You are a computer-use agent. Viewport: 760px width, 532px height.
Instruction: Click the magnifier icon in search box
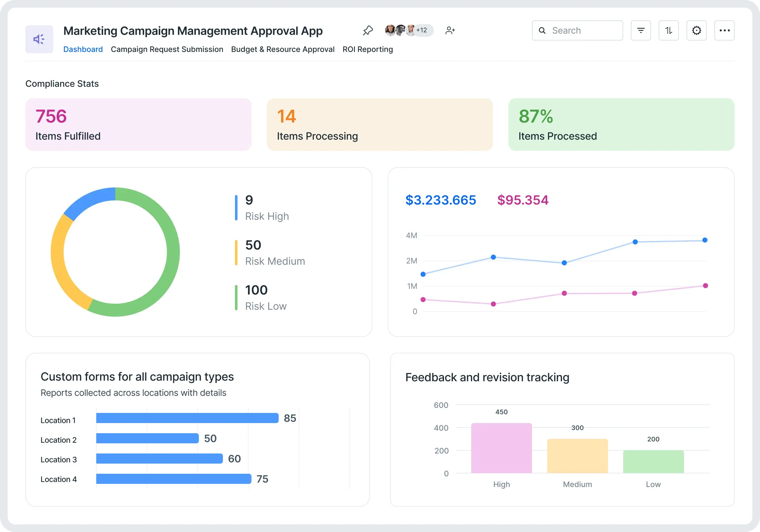(542, 30)
